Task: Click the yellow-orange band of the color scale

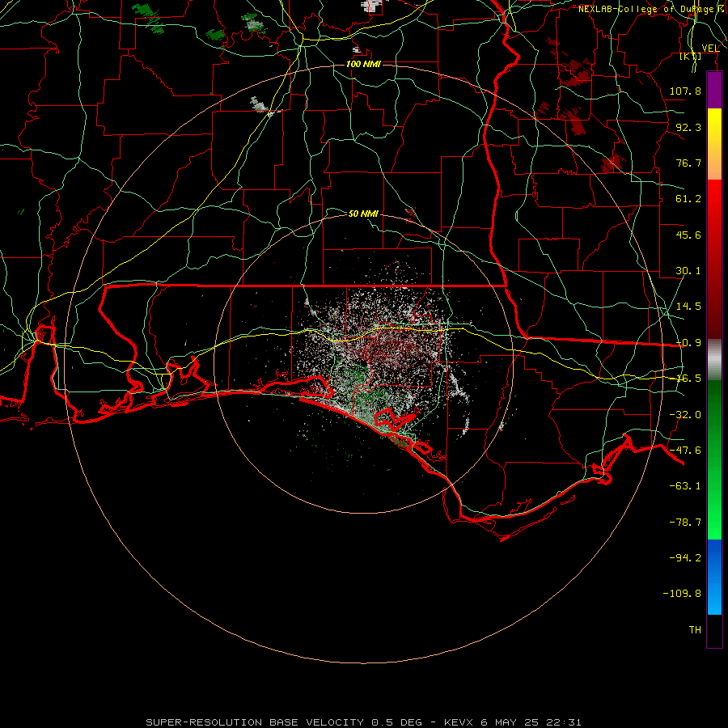Action: pyautogui.click(x=714, y=144)
